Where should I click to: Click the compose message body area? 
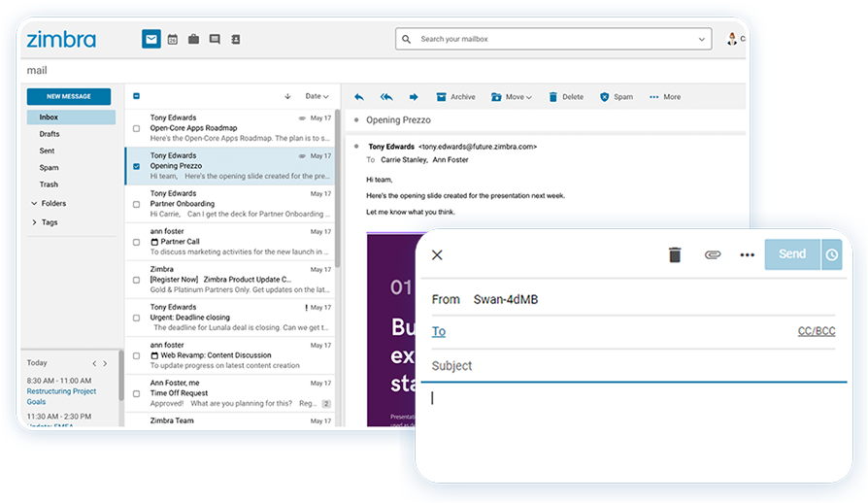click(x=633, y=431)
